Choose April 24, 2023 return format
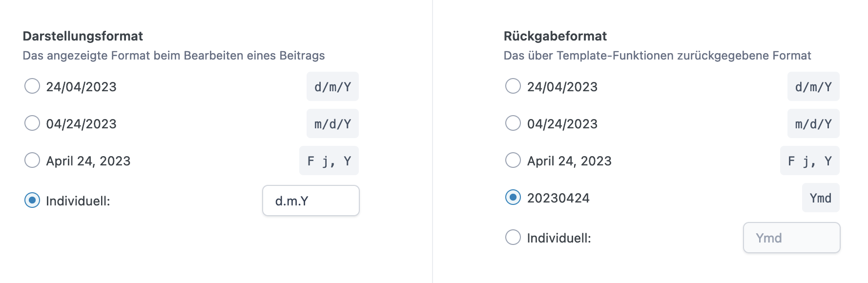Viewport: 868px width, 283px height. point(513,160)
